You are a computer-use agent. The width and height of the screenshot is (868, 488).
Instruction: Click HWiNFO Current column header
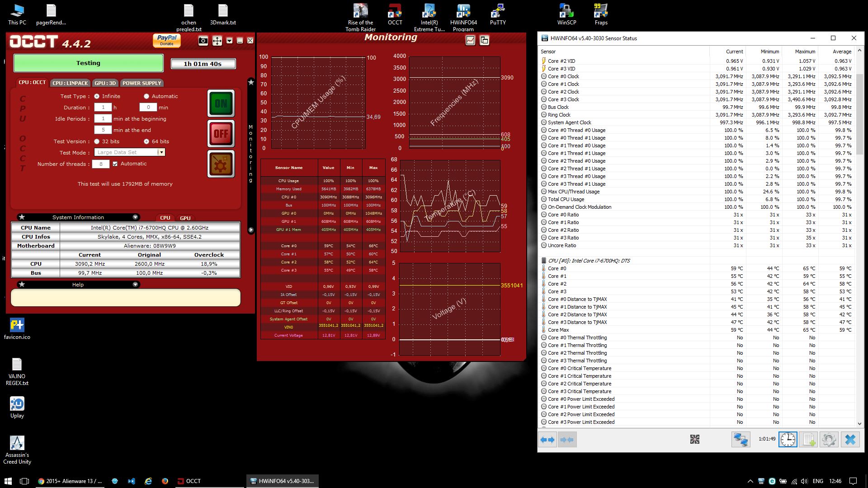coord(728,52)
